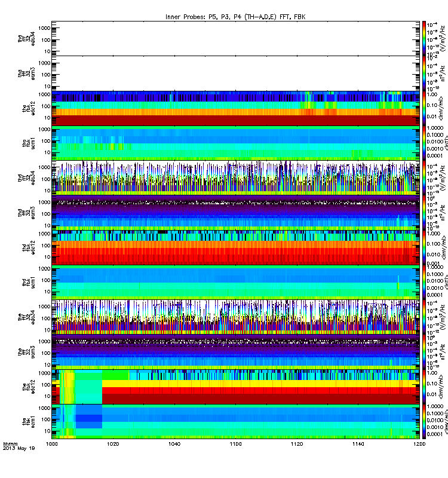Click the '1020' time label on the x-axis
Image resolution: width=448 pixels, height=478 pixels.
pos(113,444)
